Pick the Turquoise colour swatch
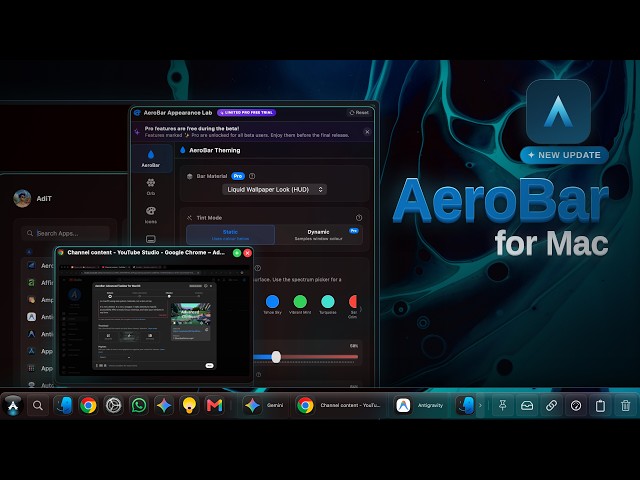This screenshot has height=480, width=640. tap(328, 302)
